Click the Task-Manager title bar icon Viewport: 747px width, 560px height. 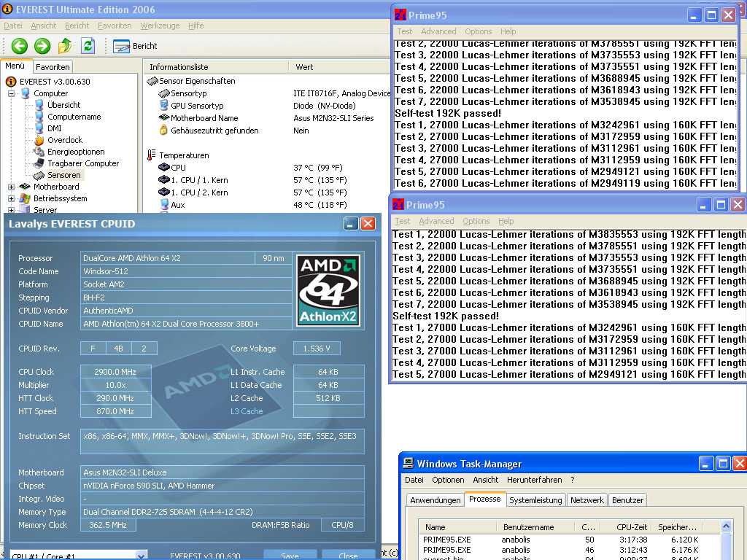click(x=409, y=463)
